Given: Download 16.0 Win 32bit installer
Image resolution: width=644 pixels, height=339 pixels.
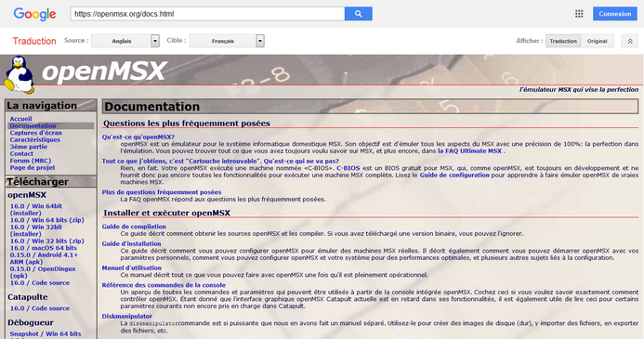Looking at the screenshot, I should pos(35,230).
